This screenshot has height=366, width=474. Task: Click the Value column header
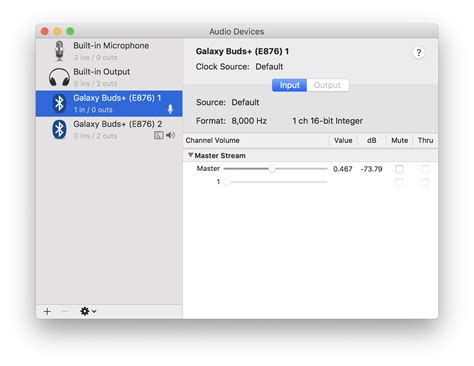(x=343, y=140)
